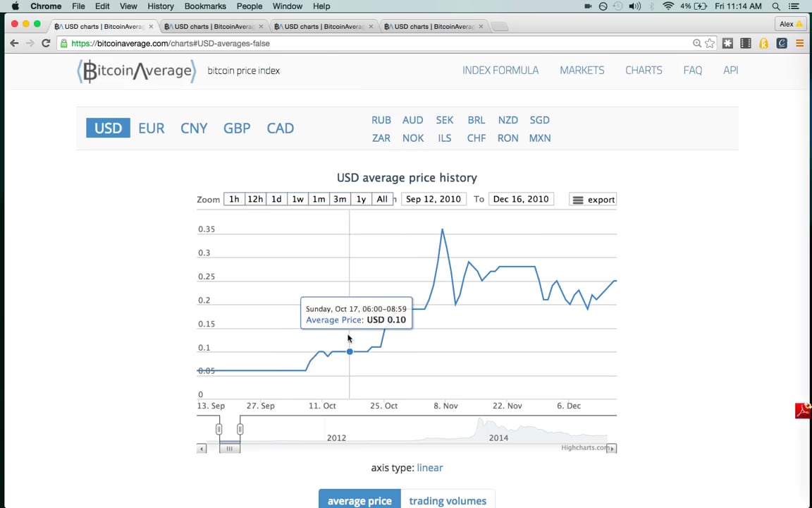The width and height of the screenshot is (812, 508).
Task: Click the browser back arrow
Action: pos(14,43)
